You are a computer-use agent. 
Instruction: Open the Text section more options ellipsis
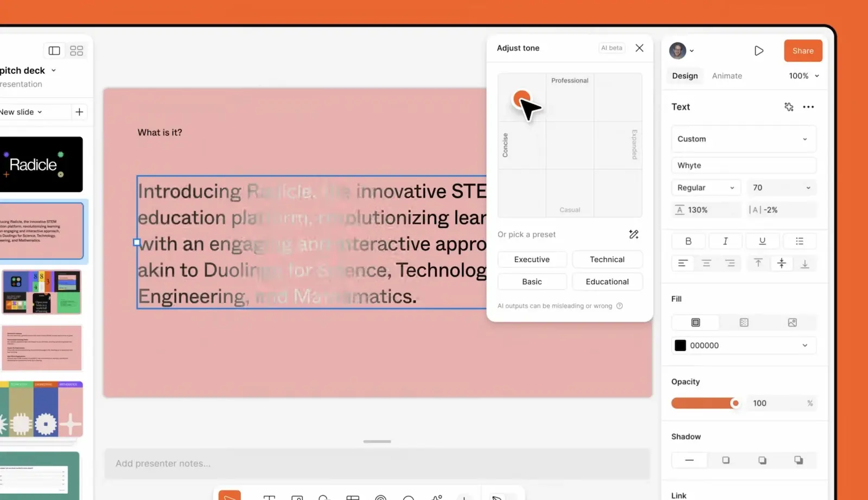point(808,107)
